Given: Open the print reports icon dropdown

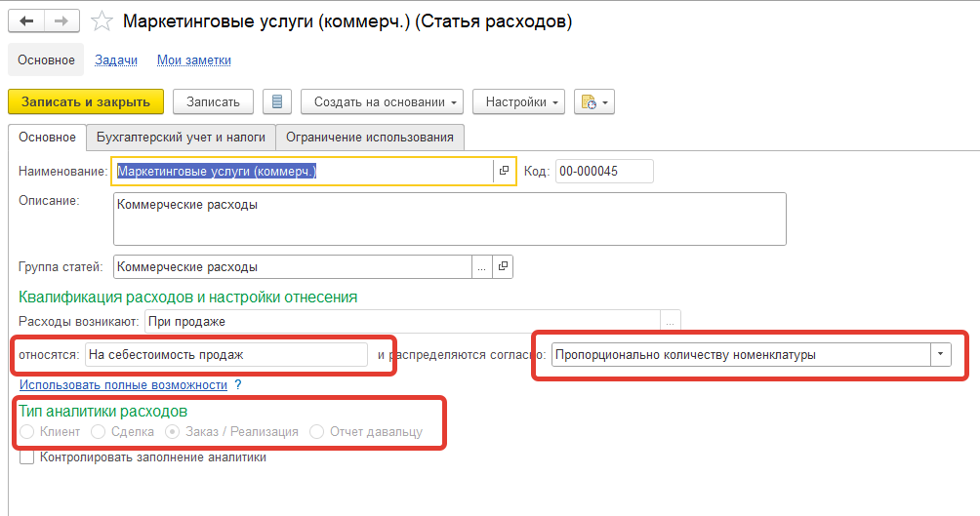Looking at the screenshot, I should click(593, 101).
